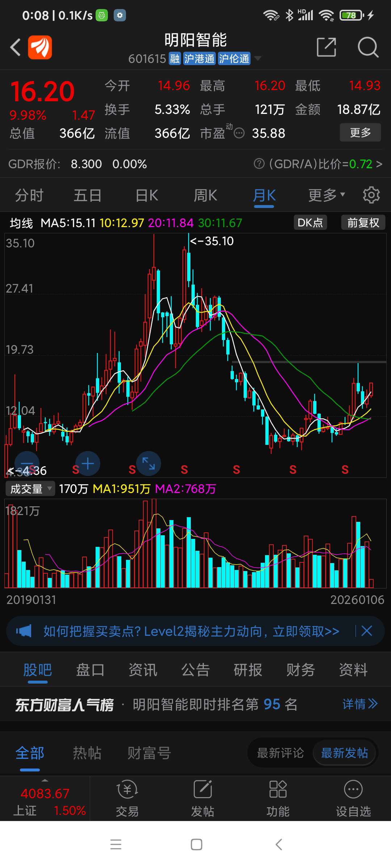The height and width of the screenshot is (868, 391).
Task: Choose 最新发帖 sort option
Action: [x=344, y=753]
